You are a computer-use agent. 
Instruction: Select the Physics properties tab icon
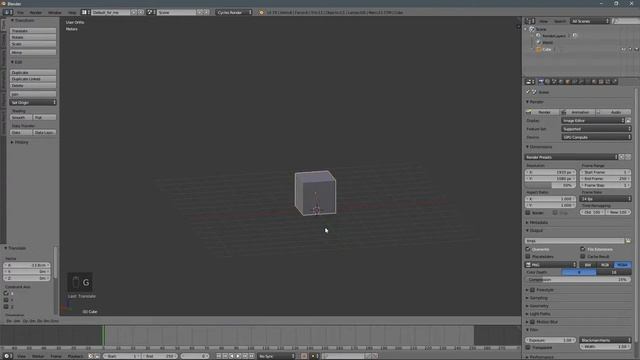pyautogui.click(x=615, y=82)
